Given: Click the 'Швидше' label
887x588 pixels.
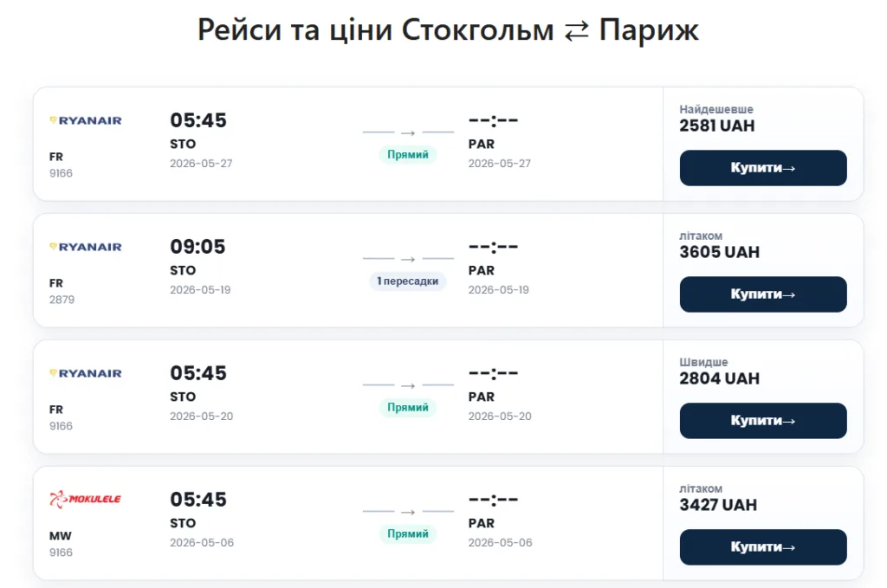Looking at the screenshot, I should (x=703, y=363).
